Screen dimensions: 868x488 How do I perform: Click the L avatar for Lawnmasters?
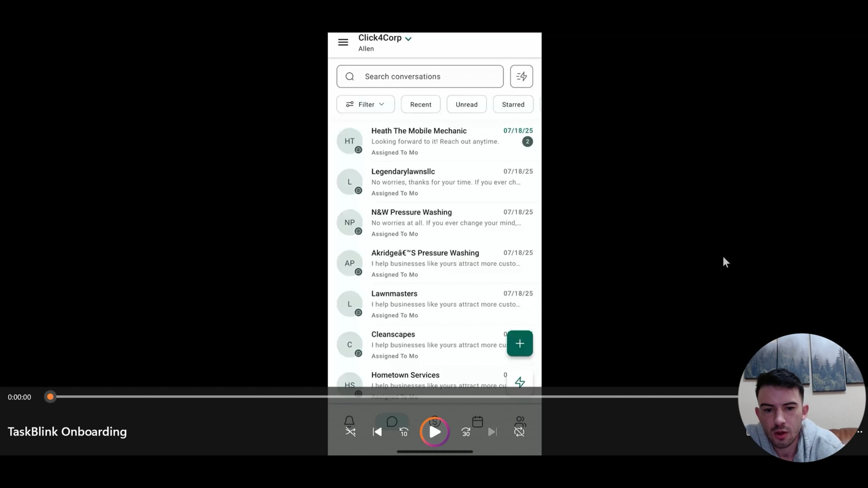click(x=349, y=304)
